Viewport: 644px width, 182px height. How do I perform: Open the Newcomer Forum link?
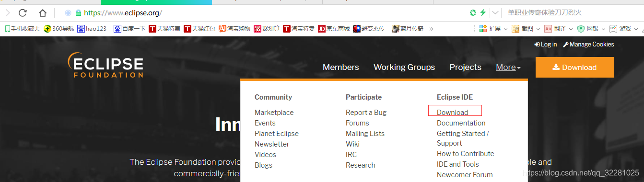(x=465, y=175)
